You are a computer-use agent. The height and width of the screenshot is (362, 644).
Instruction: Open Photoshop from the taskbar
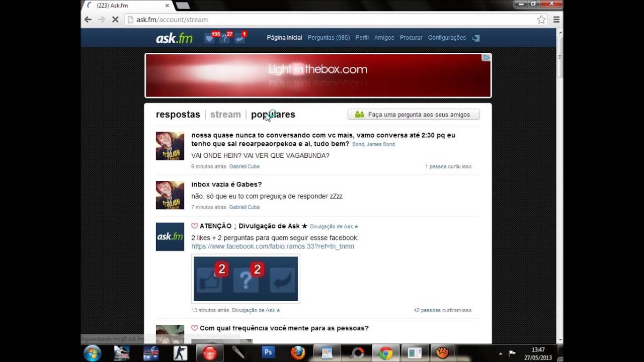[268, 353]
